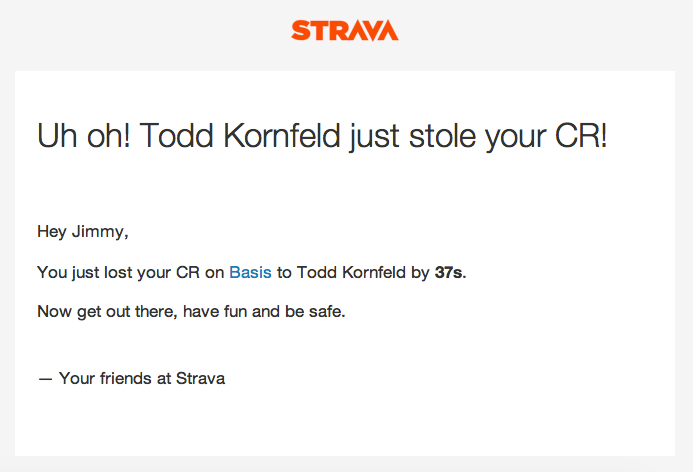Click the bold '37s' time difference
The width and height of the screenshot is (693, 472).
tap(449, 272)
